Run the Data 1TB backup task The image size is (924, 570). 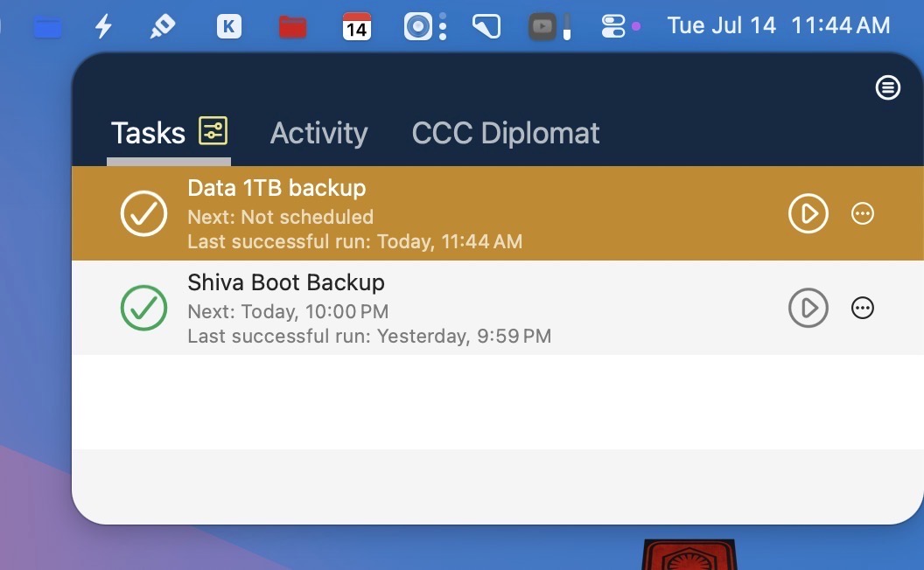808,213
